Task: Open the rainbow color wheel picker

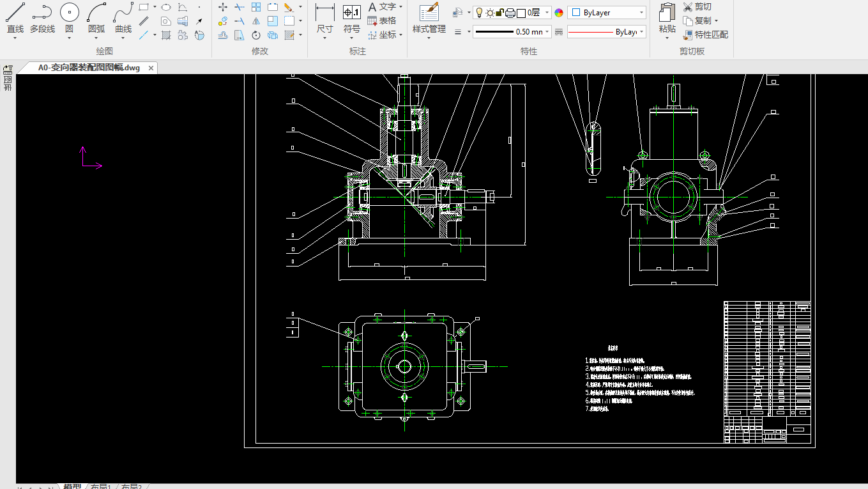Action: click(559, 13)
